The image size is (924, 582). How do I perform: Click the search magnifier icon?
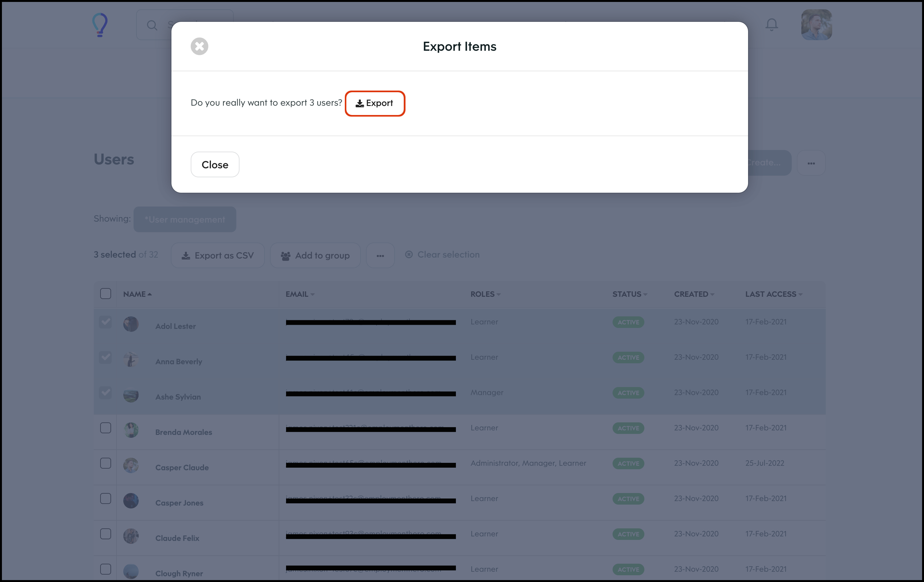pyautogui.click(x=152, y=25)
